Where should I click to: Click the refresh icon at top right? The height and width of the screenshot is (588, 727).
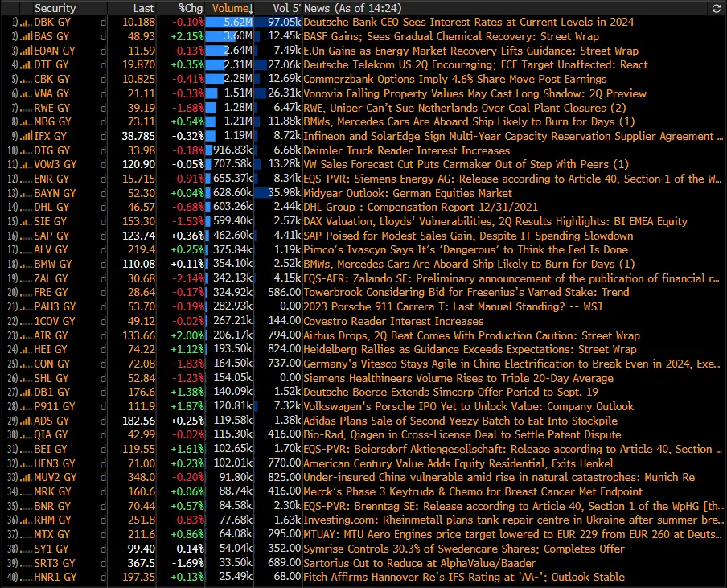coord(715,9)
